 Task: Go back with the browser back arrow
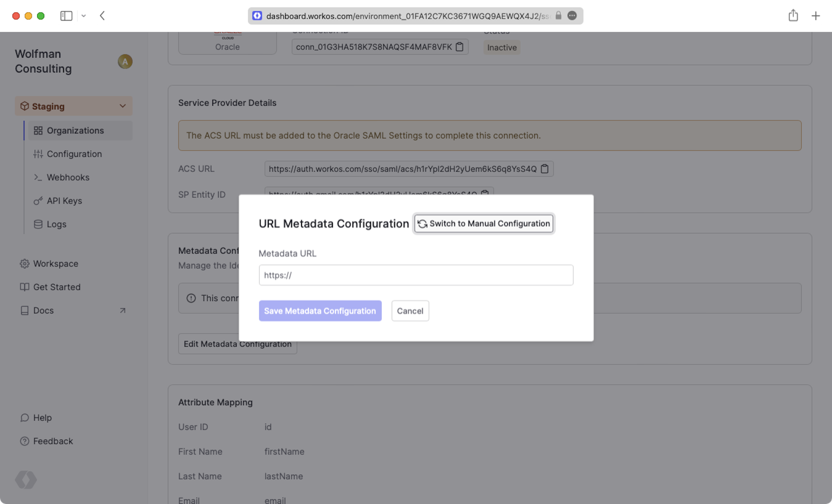[x=102, y=16]
